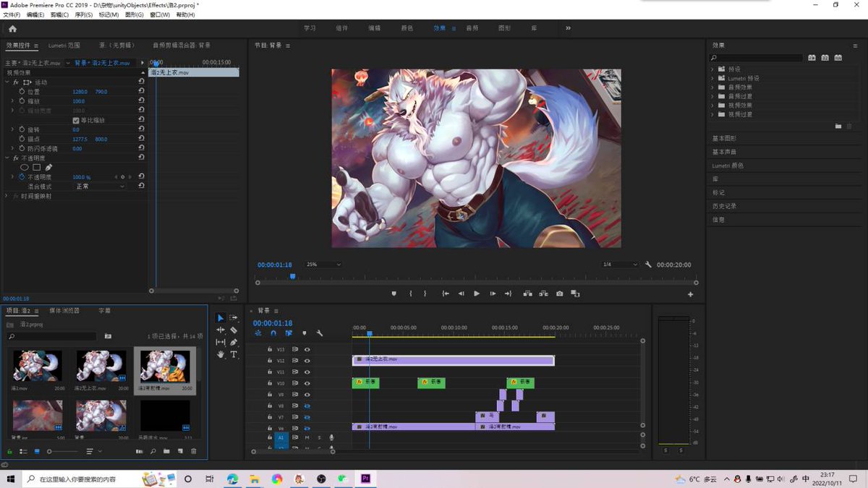Select the Ripple Edit tool
Viewport: 868px width, 488px height.
(x=221, y=330)
